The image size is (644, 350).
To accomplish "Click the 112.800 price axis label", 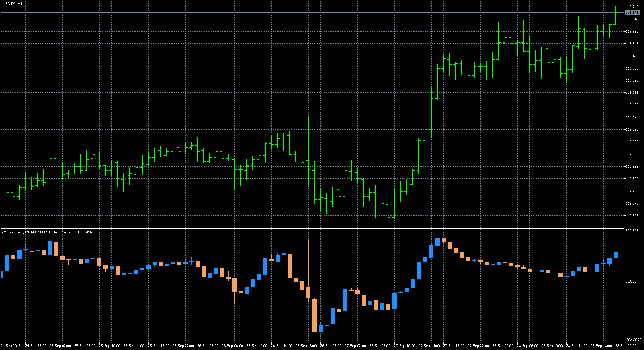I will pos(632,179).
